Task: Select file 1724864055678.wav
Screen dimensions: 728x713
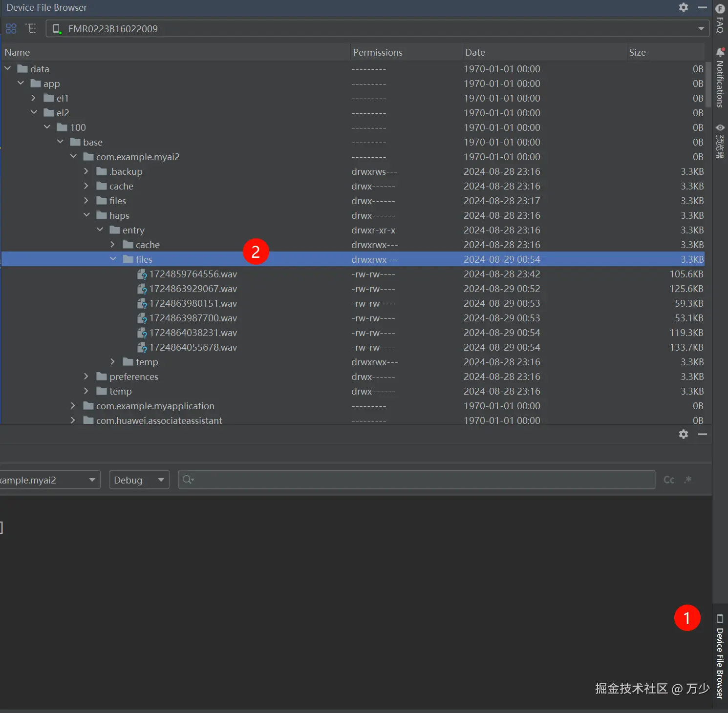Action: click(x=193, y=347)
